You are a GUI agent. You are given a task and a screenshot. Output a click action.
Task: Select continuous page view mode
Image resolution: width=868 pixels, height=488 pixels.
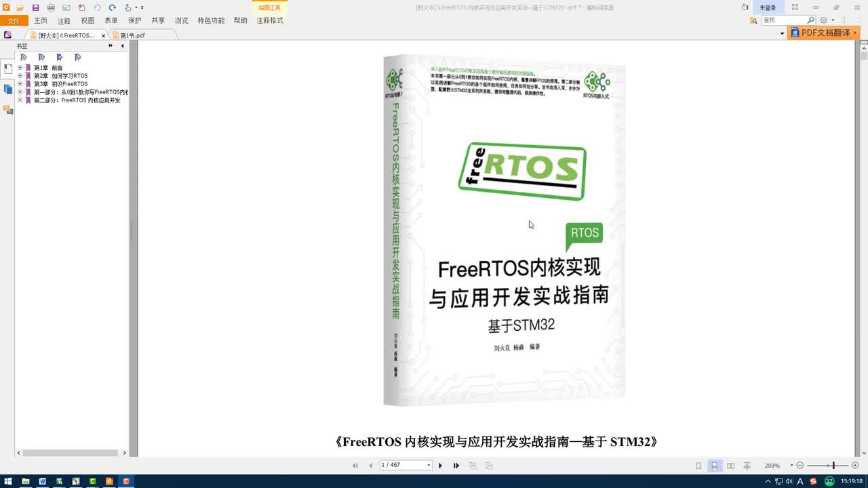pos(715,466)
